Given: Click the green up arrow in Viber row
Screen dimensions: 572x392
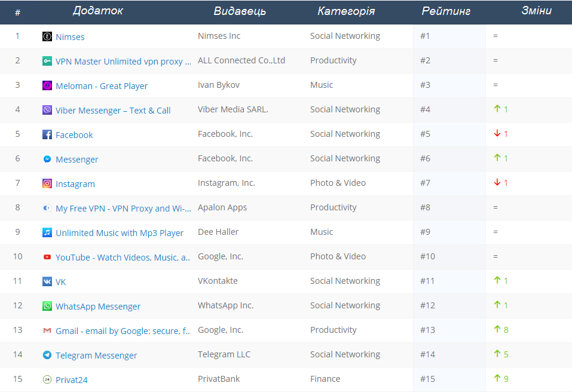Looking at the screenshot, I should click(497, 108).
